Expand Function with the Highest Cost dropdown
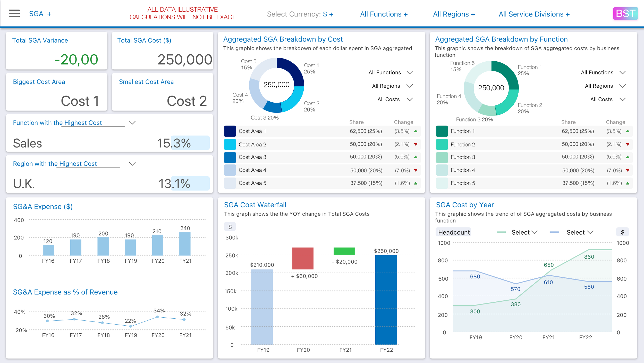 pyautogui.click(x=132, y=123)
